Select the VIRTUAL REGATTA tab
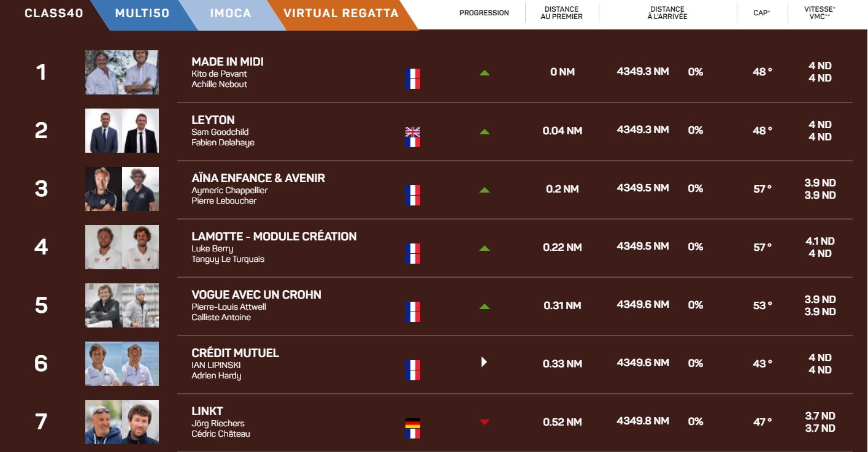Image resolution: width=868 pixels, height=452 pixels. pyautogui.click(x=341, y=13)
